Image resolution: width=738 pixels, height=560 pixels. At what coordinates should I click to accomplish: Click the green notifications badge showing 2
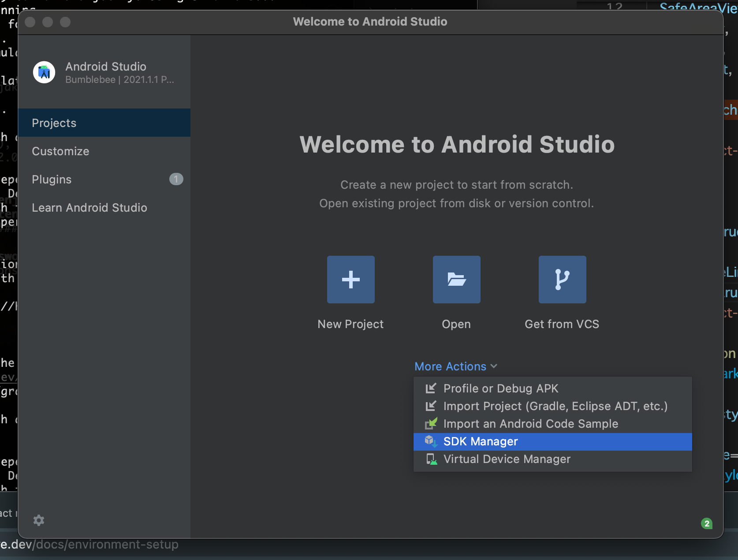[707, 523]
